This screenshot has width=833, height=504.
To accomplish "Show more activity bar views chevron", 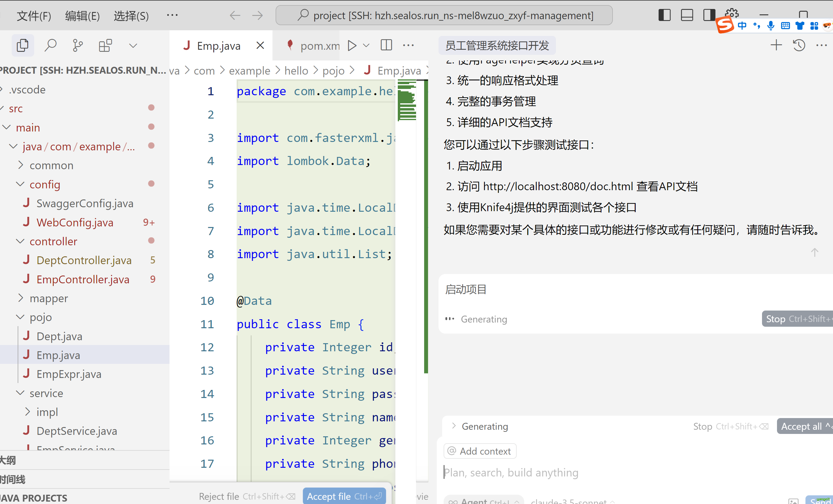I will coord(133,45).
